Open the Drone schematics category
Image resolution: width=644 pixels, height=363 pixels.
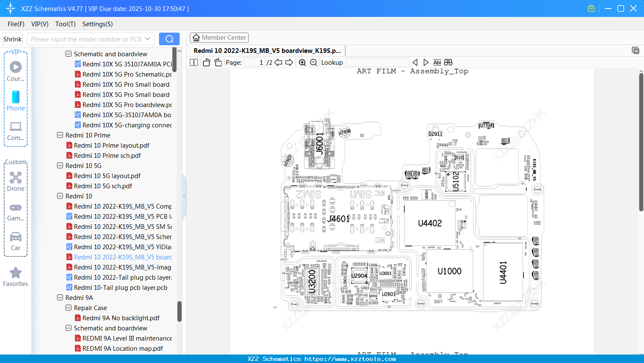tap(16, 182)
